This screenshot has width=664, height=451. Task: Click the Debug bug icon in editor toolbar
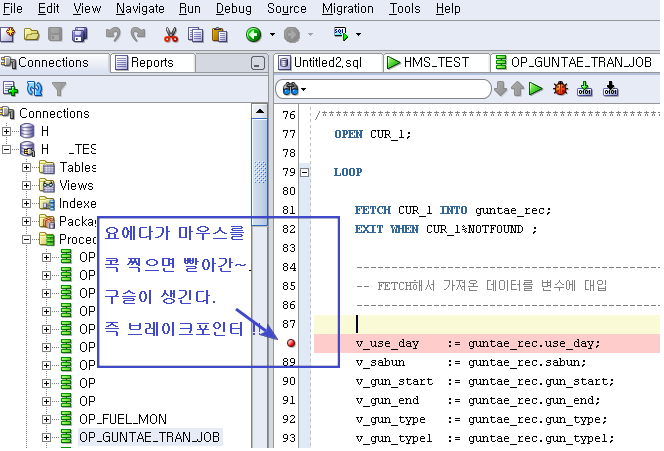560,89
